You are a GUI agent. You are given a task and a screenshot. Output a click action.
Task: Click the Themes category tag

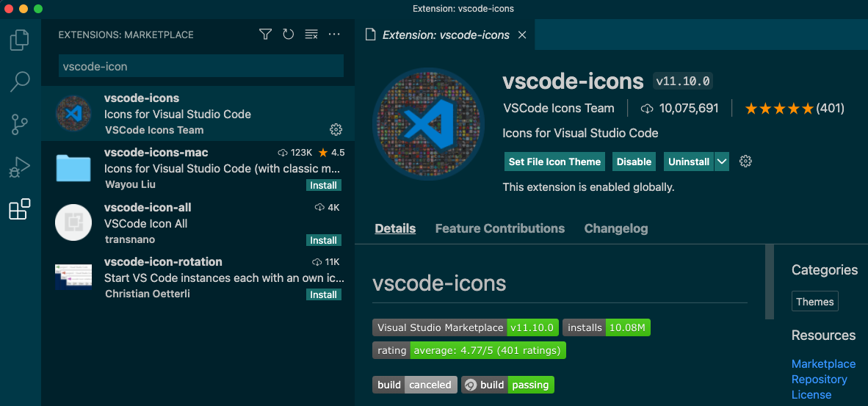815,302
